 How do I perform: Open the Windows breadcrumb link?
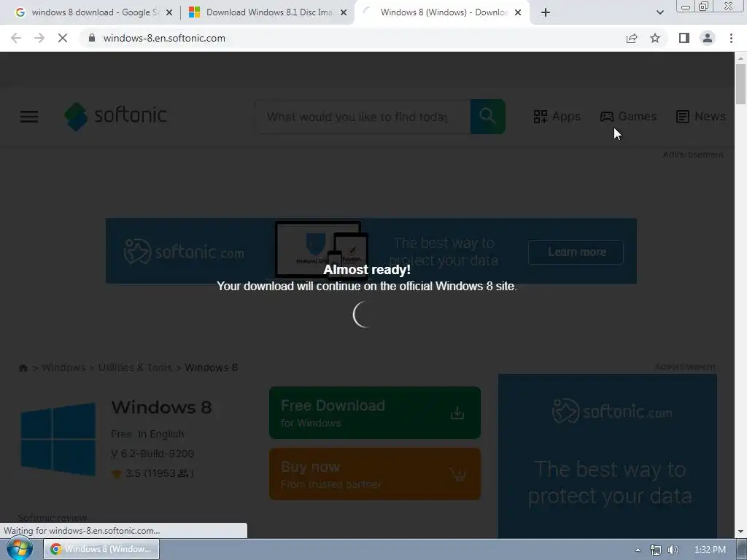(x=64, y=367)
